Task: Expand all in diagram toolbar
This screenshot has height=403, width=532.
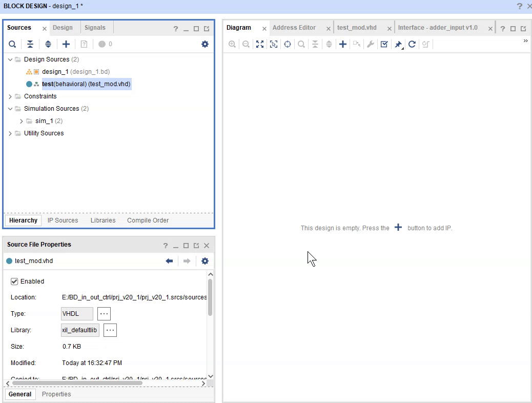Action: [x=329, y=44]
